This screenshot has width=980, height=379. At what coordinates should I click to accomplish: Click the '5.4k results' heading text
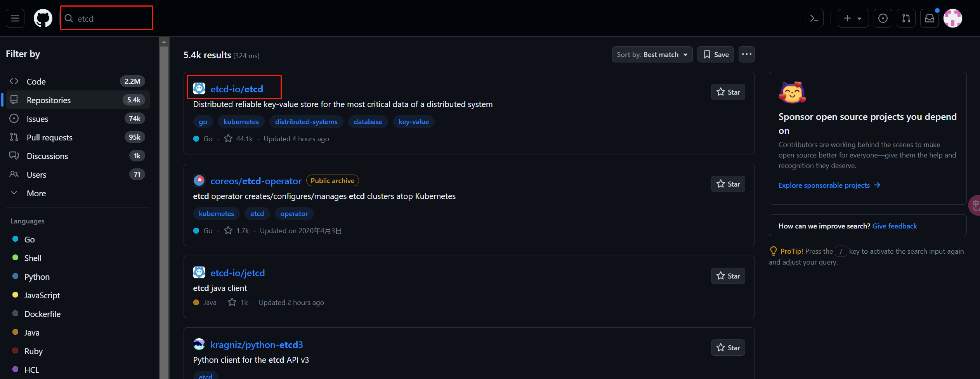(207, 55)
